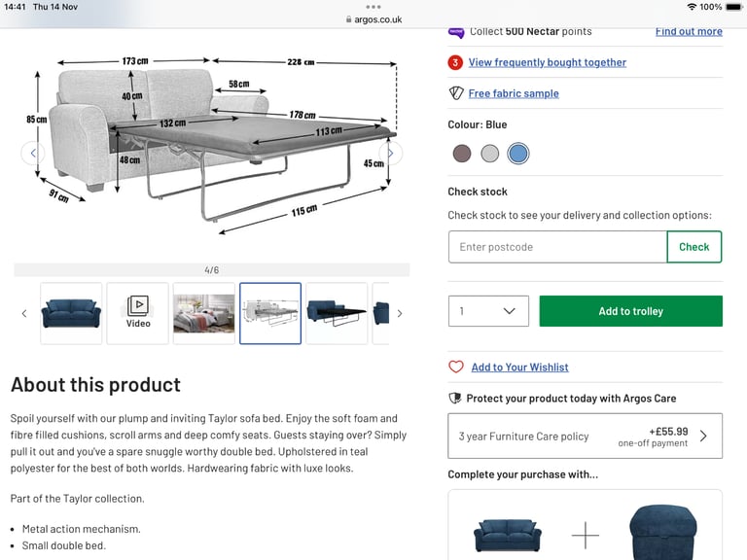747x560 pixels.
Task: Open the quantity dropdown
Action: coord(488,311)
